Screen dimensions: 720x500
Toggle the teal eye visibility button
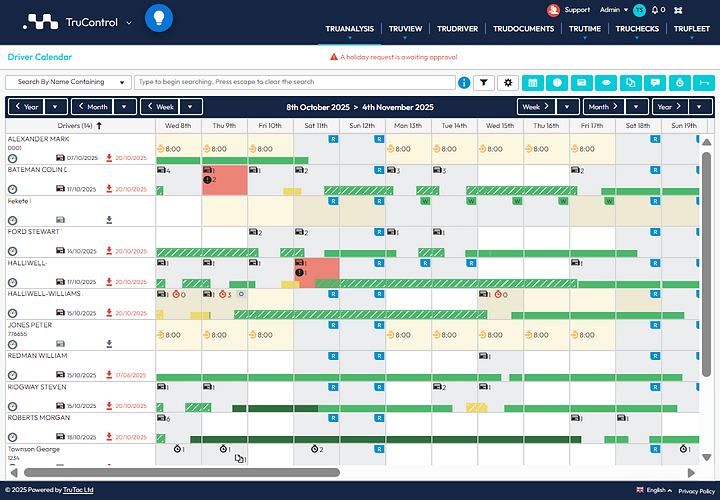point(606,83)
